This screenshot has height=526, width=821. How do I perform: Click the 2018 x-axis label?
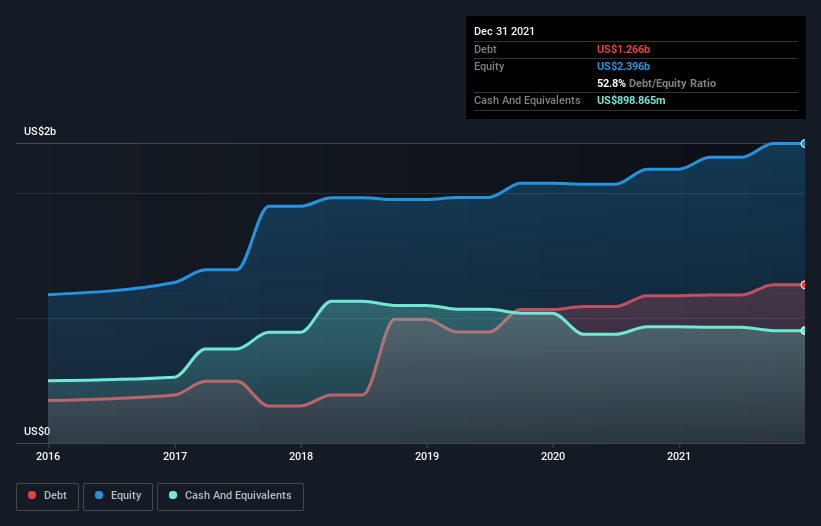point(301,456)
